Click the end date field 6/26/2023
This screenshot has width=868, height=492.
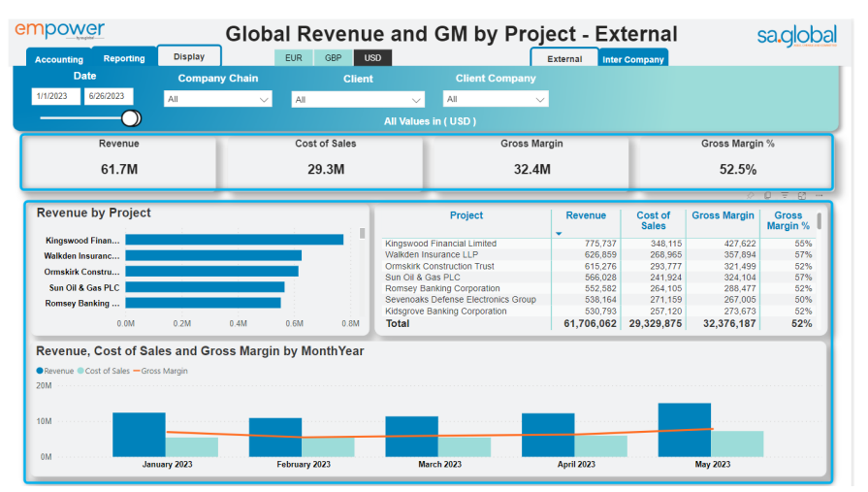109,96
